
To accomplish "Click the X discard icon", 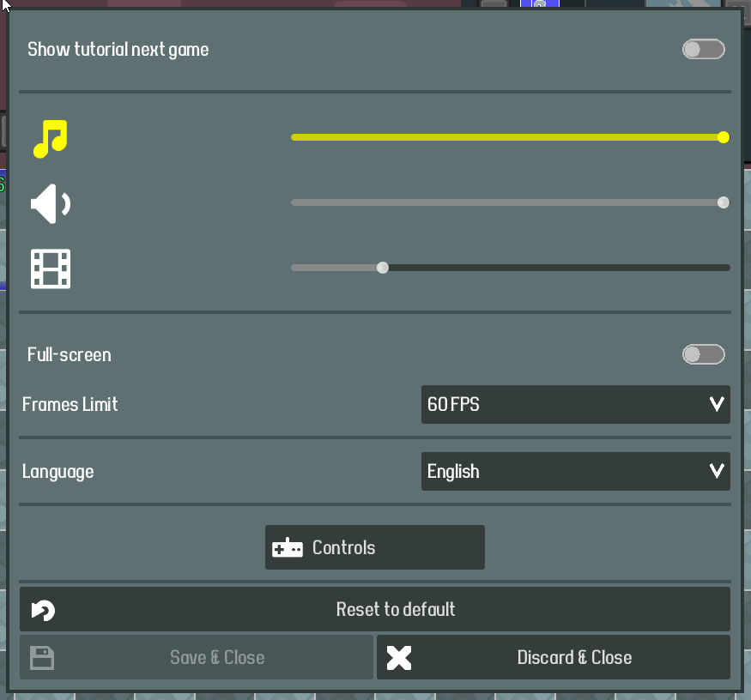I will tap(399, 657).
